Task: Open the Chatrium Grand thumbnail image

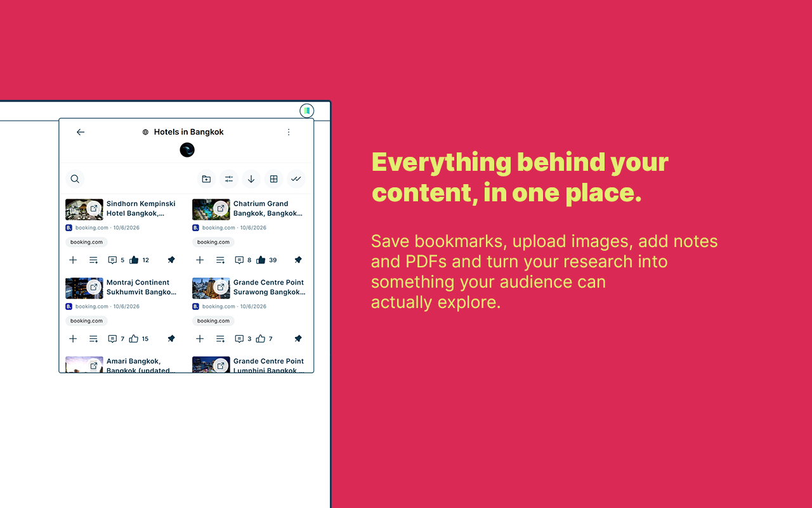Action: point(211,210)
